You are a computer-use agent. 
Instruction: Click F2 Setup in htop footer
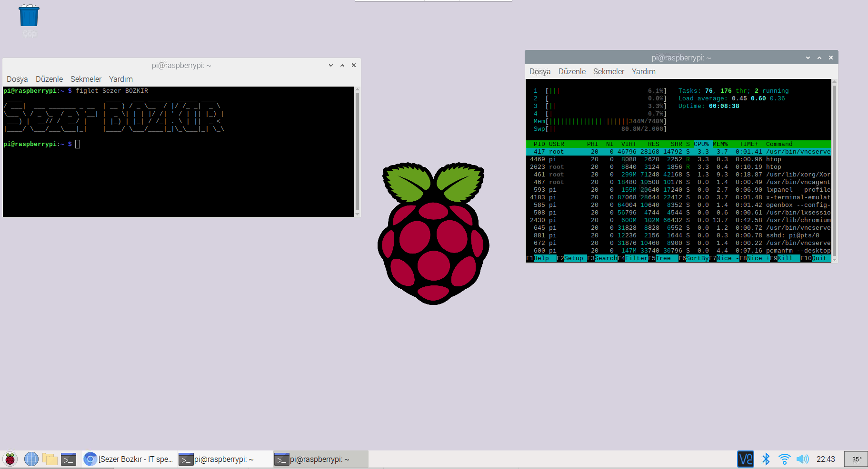pyautogui.click(x=571, y=258)
